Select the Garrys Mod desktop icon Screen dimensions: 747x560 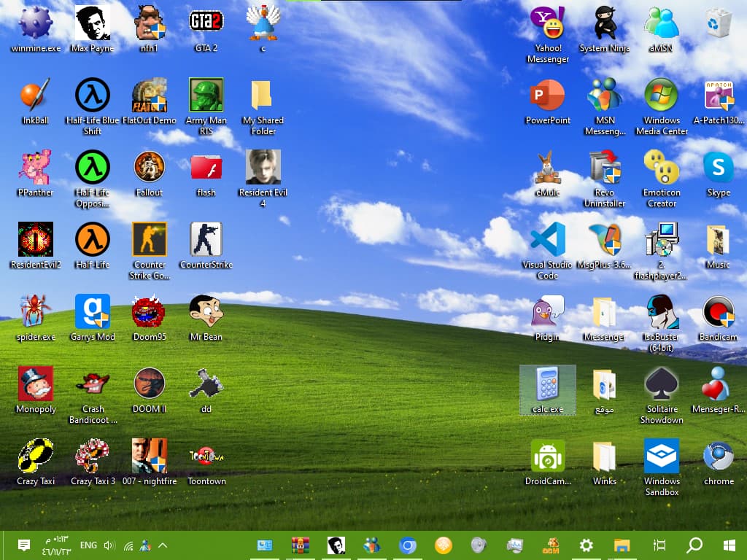(x=93, y=312)
